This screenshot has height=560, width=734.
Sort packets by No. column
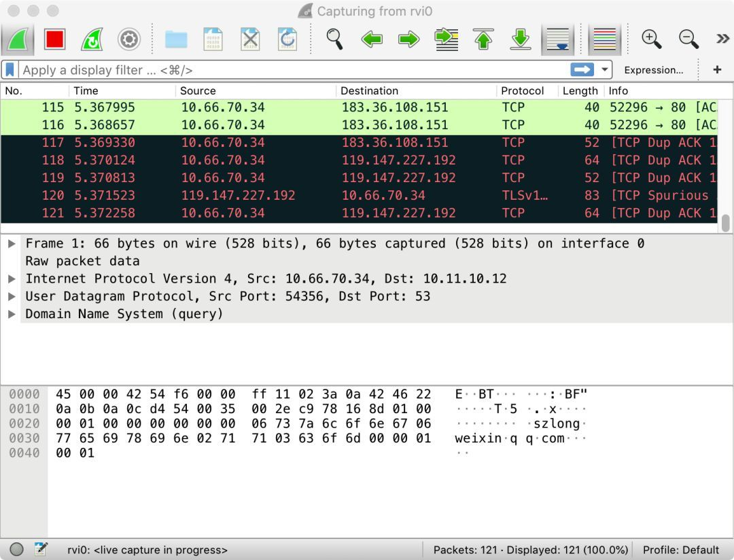[x=35, y=91]
